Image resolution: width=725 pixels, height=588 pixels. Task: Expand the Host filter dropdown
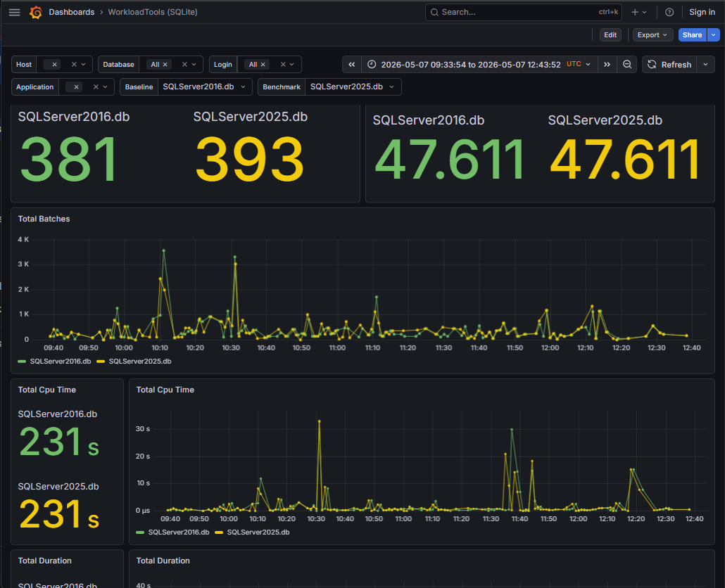pyautogui.click(x=84, y=65)
